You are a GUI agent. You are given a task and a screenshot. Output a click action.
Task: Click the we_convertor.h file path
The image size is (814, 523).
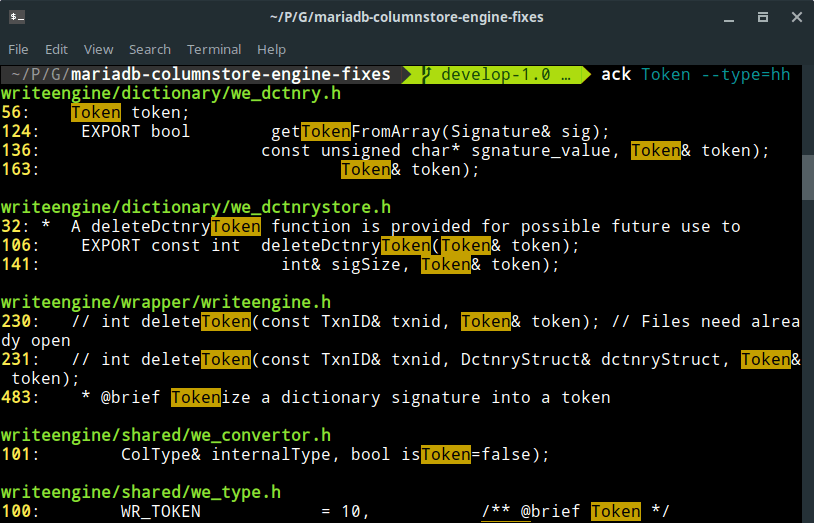[165, 435]
